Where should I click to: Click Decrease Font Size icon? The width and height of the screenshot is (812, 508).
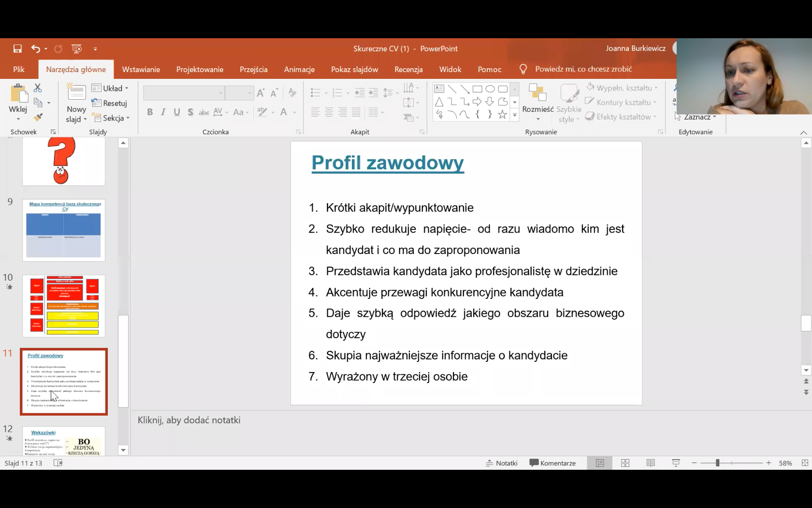click(x=274, y=93)
